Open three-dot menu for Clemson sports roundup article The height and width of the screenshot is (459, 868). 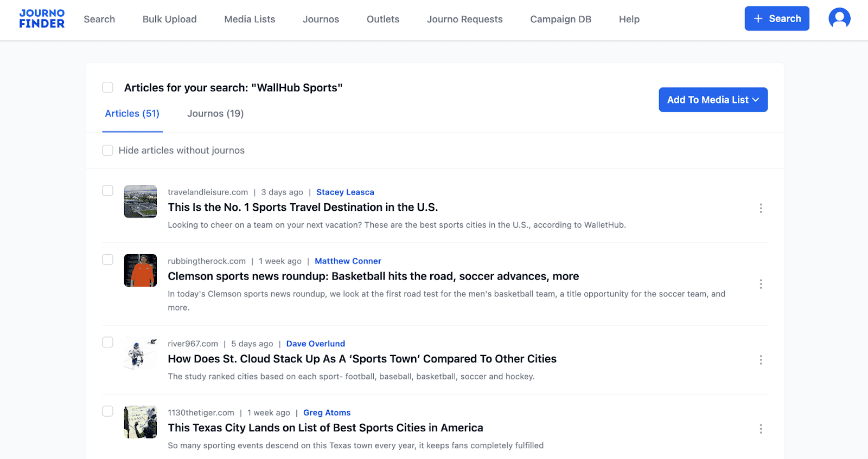(x=761, y=285)
